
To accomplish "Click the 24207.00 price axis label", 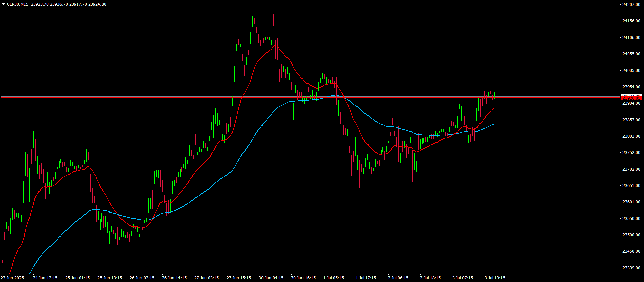I will [x=631, y=4].
